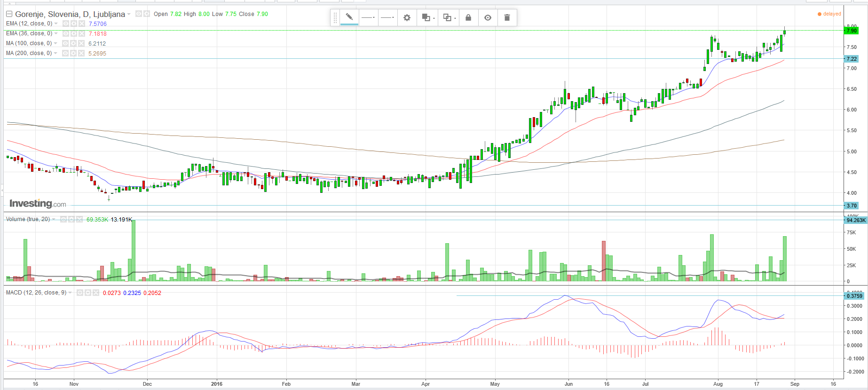Open settings for EMA (12, close, 0)
The width and height of the screenshot is (868, 390).
pos(74,24)
